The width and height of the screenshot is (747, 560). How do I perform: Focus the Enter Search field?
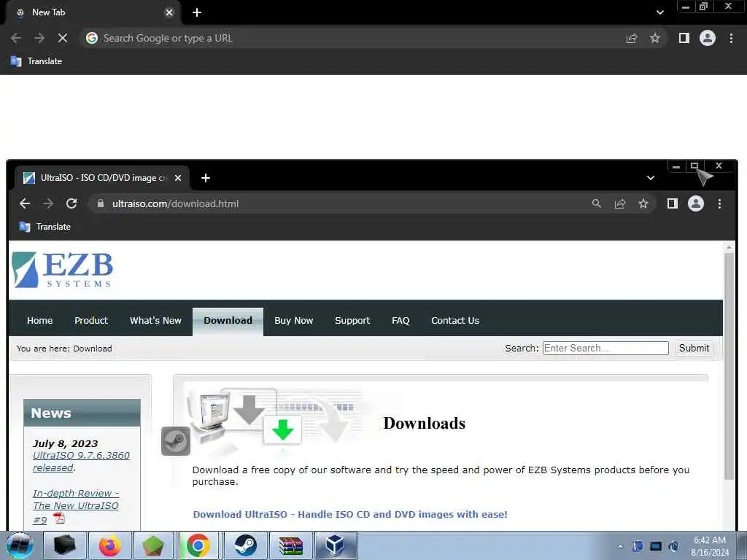coord(605,348)
